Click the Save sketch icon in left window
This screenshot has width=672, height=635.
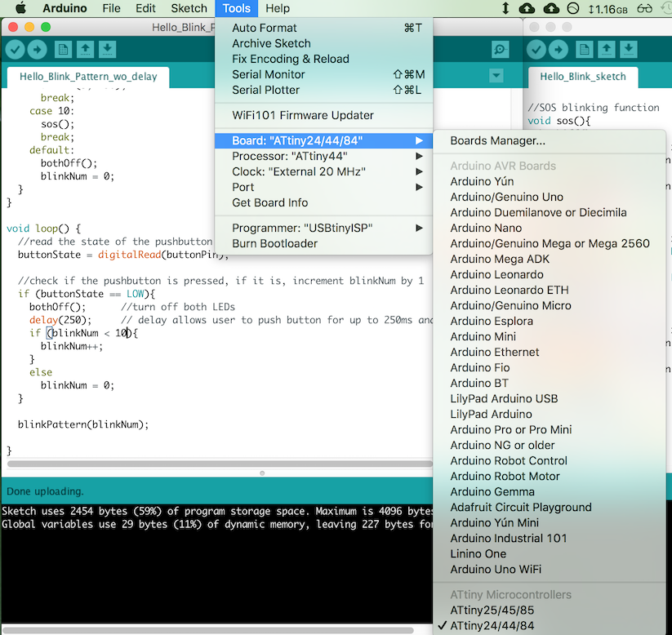point(108,50)
